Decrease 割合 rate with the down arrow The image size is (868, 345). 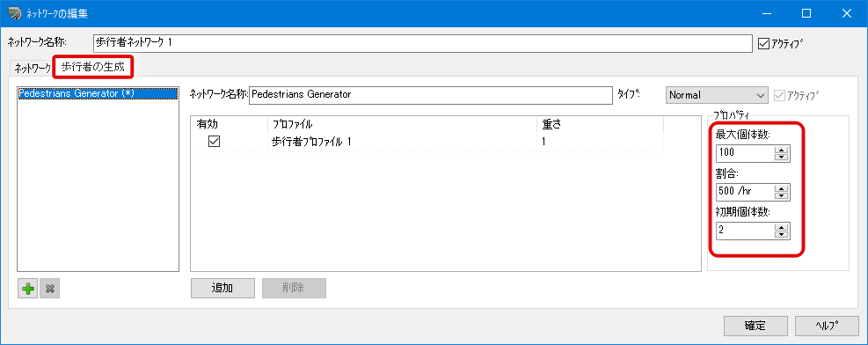coord(782,196)
